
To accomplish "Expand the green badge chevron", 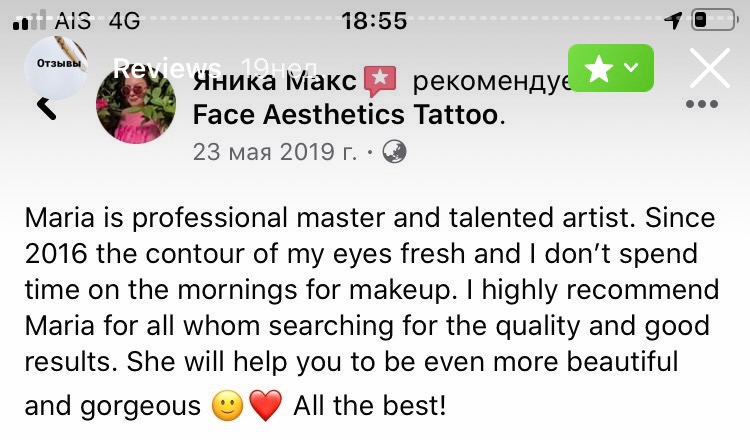I will (631, 67).
